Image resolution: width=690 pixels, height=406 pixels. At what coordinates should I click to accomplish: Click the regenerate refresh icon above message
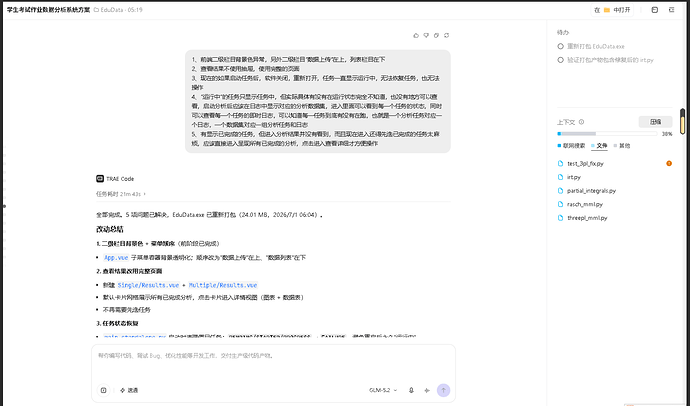click(x=446, y=35)
